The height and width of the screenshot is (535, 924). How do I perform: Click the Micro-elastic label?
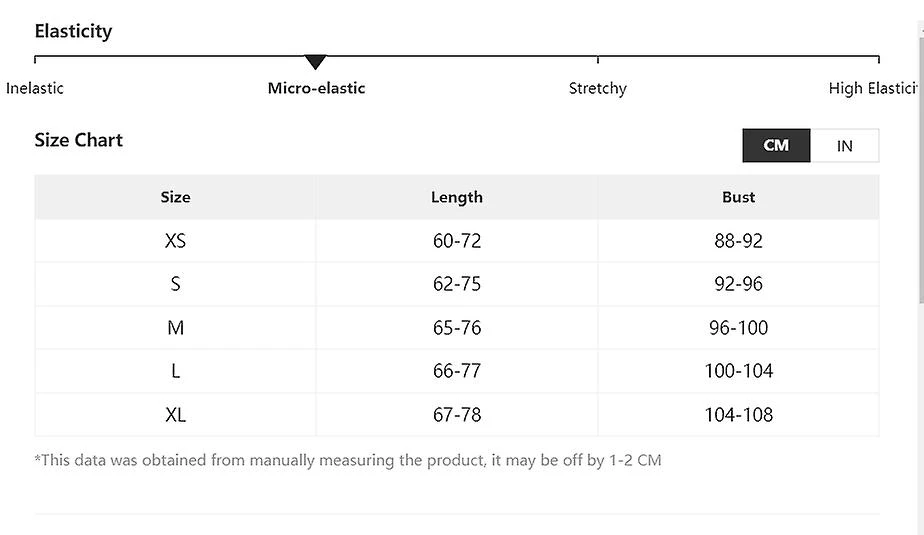(x=316, y=88)
